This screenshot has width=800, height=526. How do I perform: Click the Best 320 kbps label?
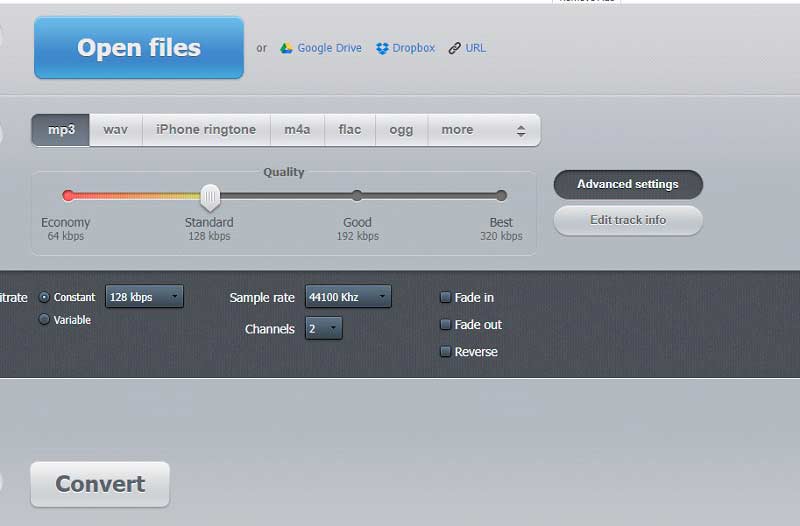click(501, 229)
